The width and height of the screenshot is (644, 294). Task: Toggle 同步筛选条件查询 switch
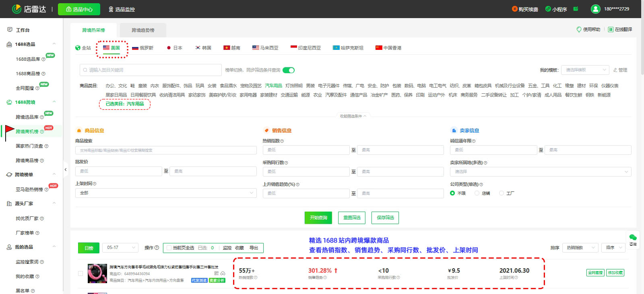pos(289,70)
